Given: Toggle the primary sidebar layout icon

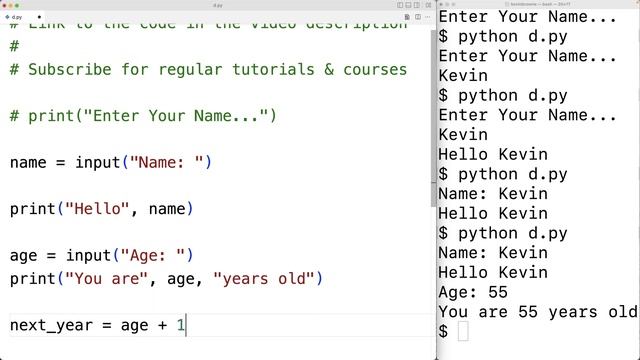Looking at the screenshot, I should pyautogui.click(x=400, y=5).
